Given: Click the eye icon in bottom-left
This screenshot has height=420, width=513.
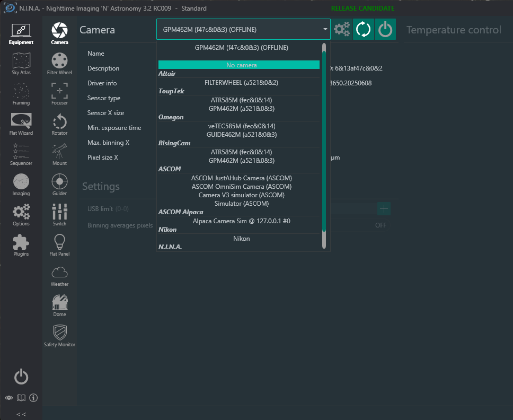Looking at the screenshot, I should coord(9,398).
